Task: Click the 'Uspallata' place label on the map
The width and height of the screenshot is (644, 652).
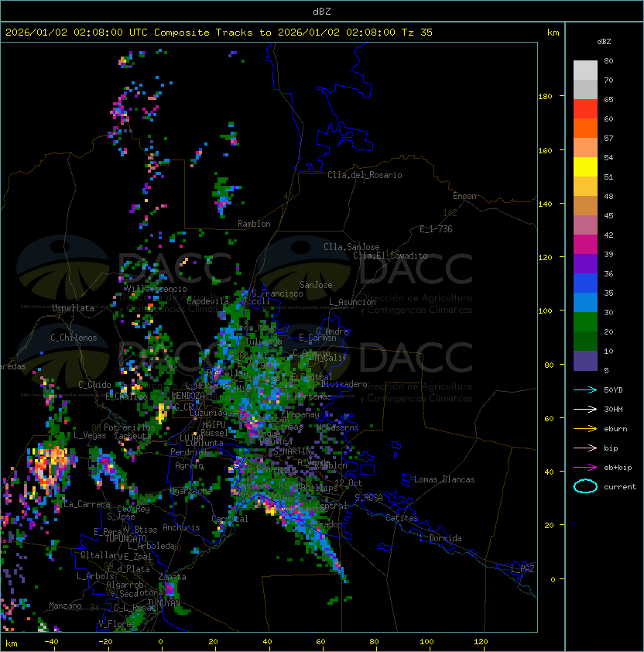Action: (x=73, y=308)
